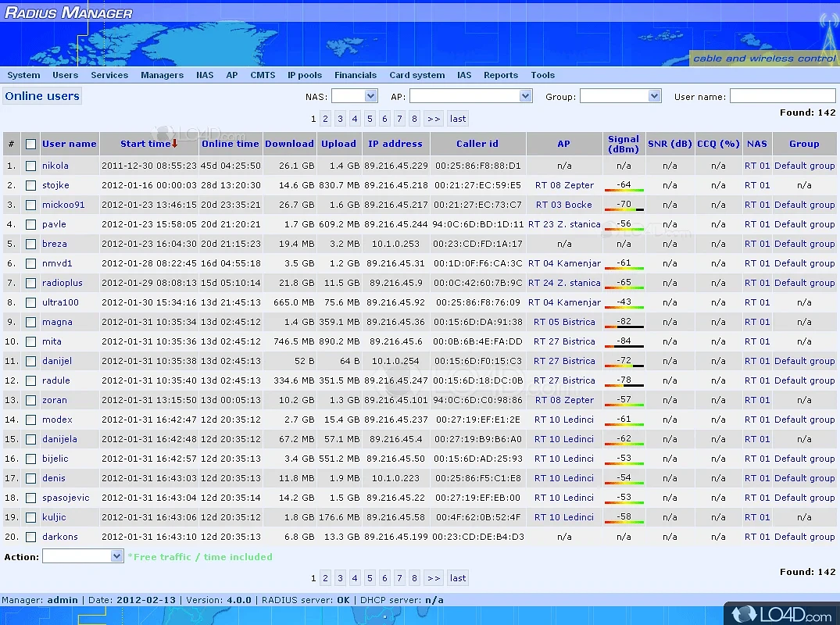Open the radioplus user name link
The image size is (840, 625).
pos(62,283)
